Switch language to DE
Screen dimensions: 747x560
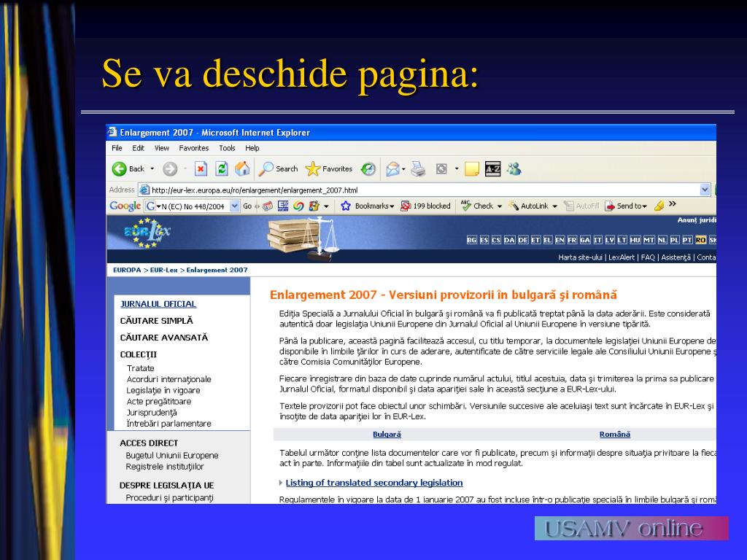point(523,240)
